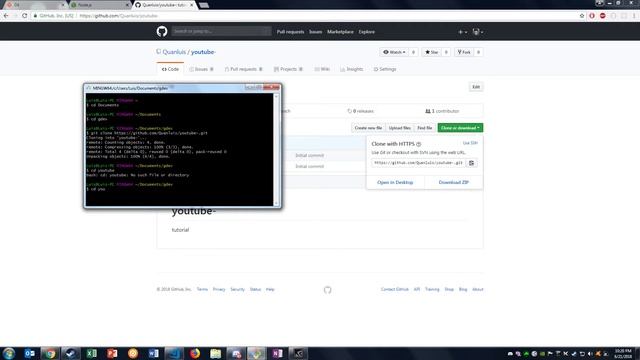Open Privacy link in footer

click(219, 289)
